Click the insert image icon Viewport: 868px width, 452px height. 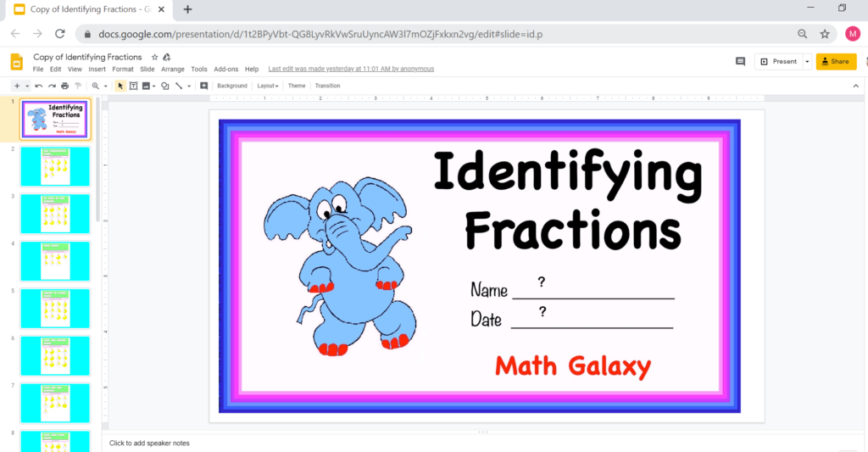point(146,86)
